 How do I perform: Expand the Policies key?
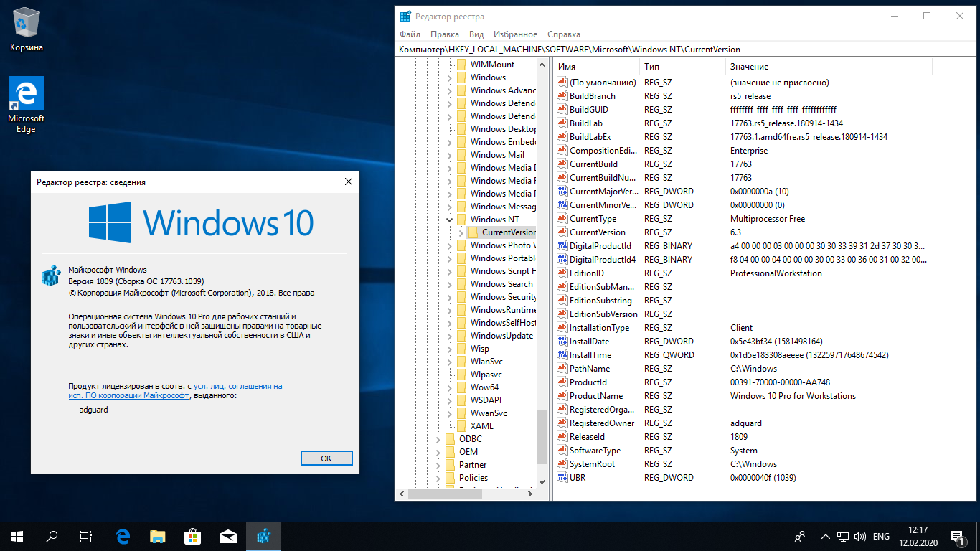point(438,478)
